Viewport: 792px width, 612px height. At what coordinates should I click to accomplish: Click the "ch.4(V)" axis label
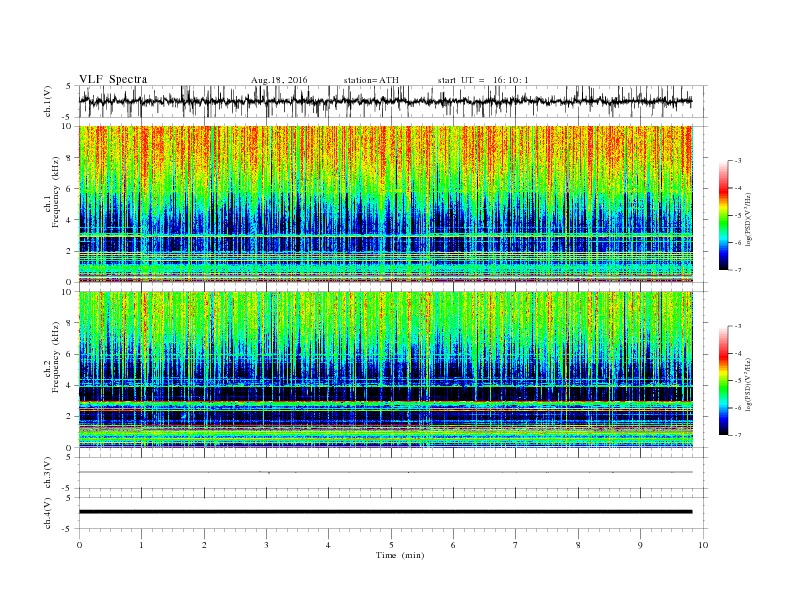pos(47,513)
